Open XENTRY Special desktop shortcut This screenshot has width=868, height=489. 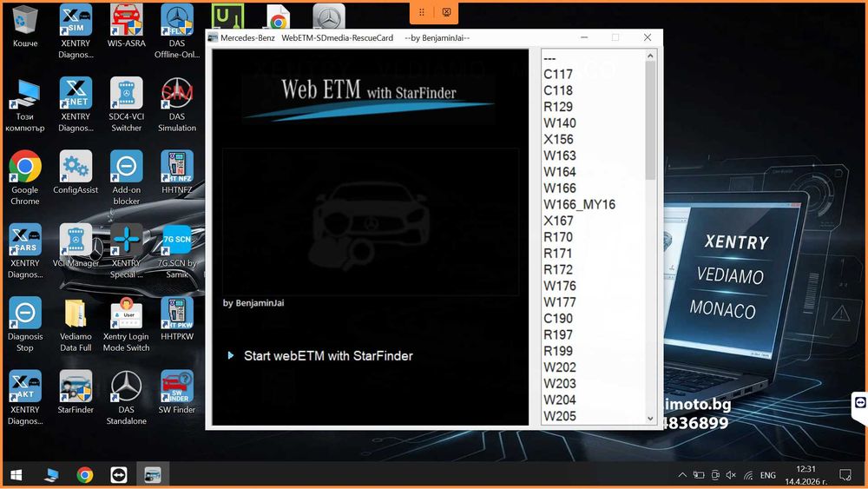(126, 251)
